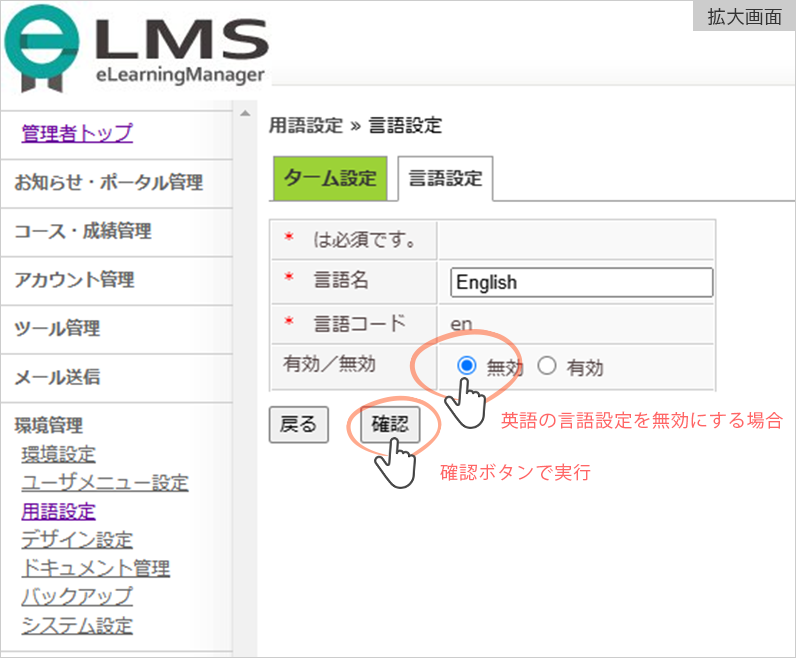The width and height of the screenshot is (796, 658).
Task: Click the 言語名 input field with English
Action: coord(581,282)
